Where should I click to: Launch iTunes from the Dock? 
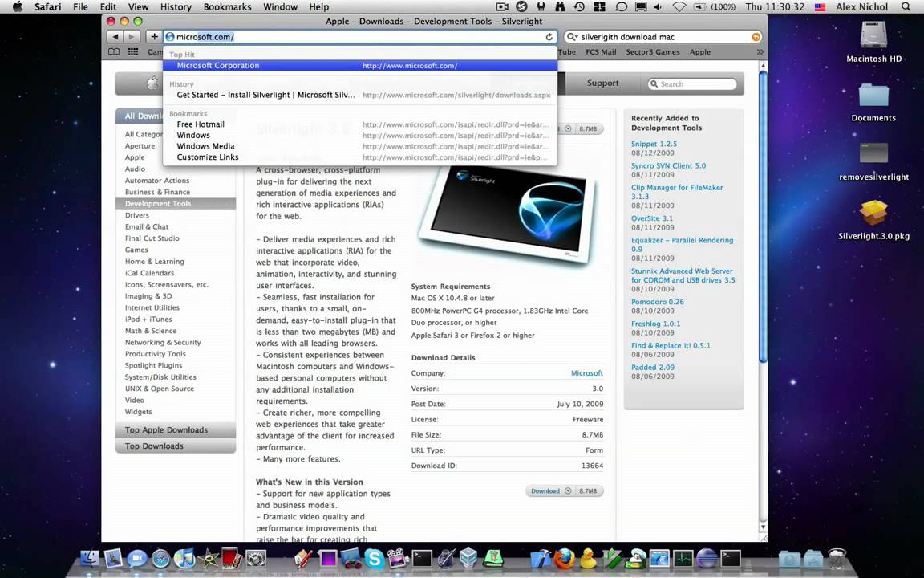coord(184,559)
